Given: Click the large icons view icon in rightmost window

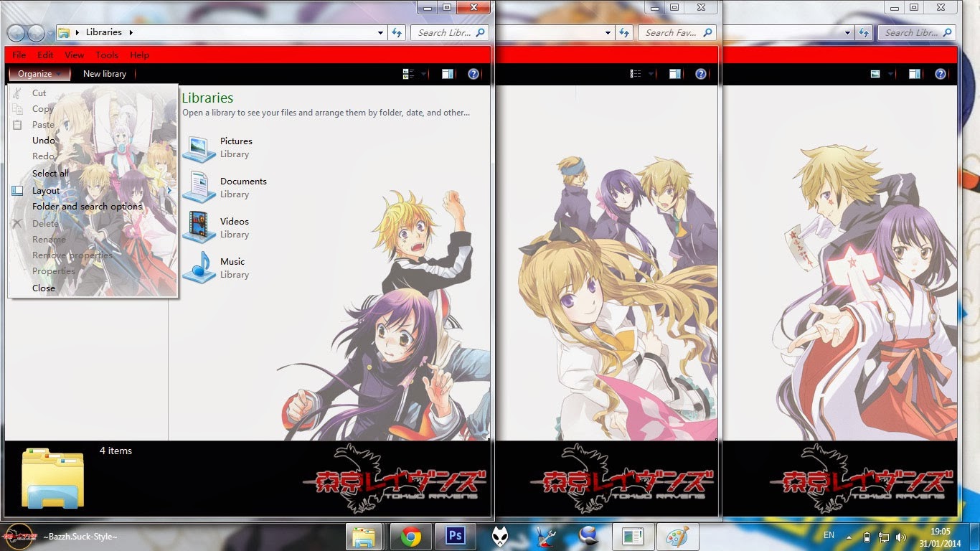Looking at the screenshot, I should point(875,74).
